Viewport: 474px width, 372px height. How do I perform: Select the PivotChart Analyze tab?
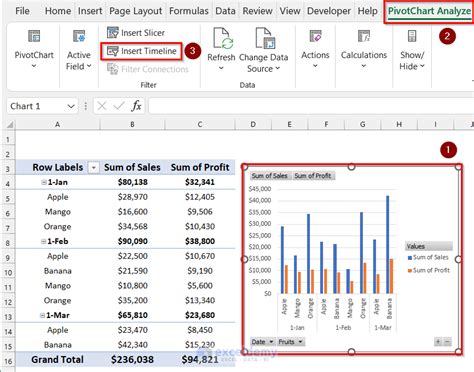[429, 11]
